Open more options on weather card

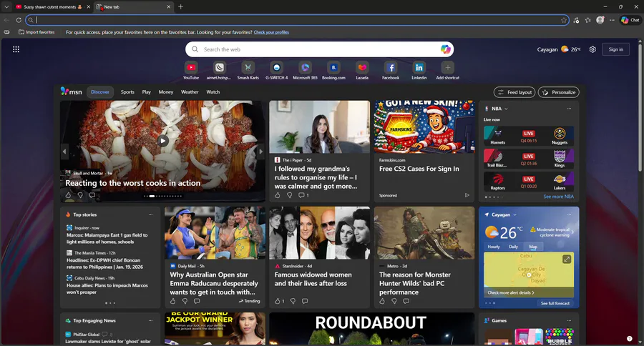point(570,214)
